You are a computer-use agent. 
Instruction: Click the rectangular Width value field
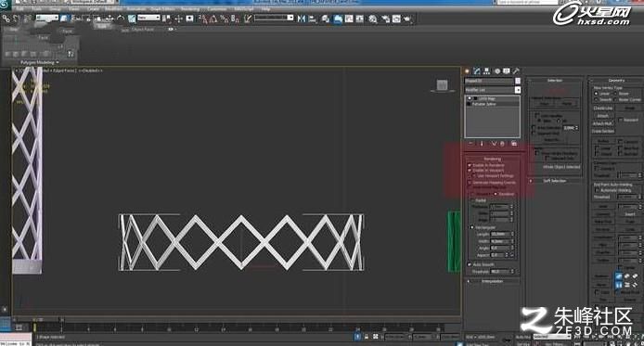click(500, 241)
